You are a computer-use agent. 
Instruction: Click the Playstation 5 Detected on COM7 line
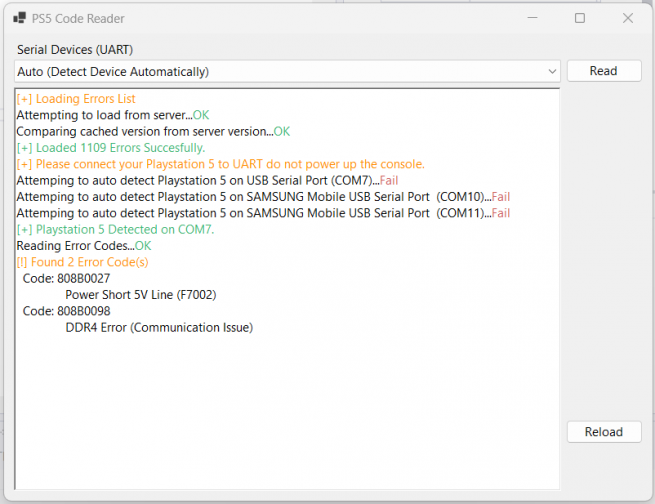tap(115, 229)
